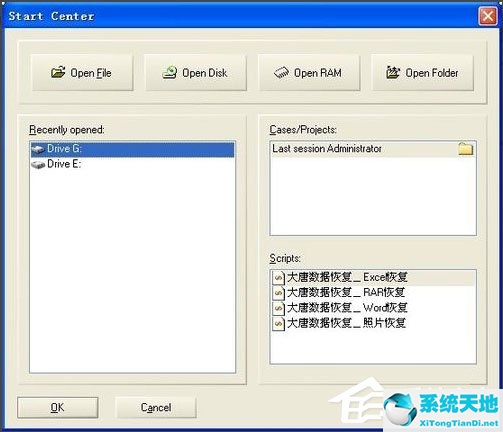Choose the 大唐数据恢复_Excel恢复 script name
The height and width of the screenshot is (432, 503).
coord(347,277)
